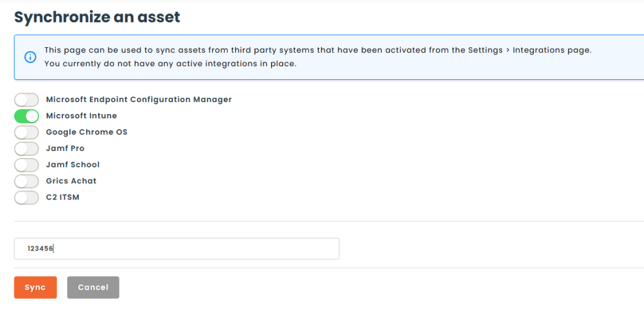Enable the Microsoft Endpoint Configuration Manager toggle
Viewport: 644px width, 316px height.
[x=26, y=99]
